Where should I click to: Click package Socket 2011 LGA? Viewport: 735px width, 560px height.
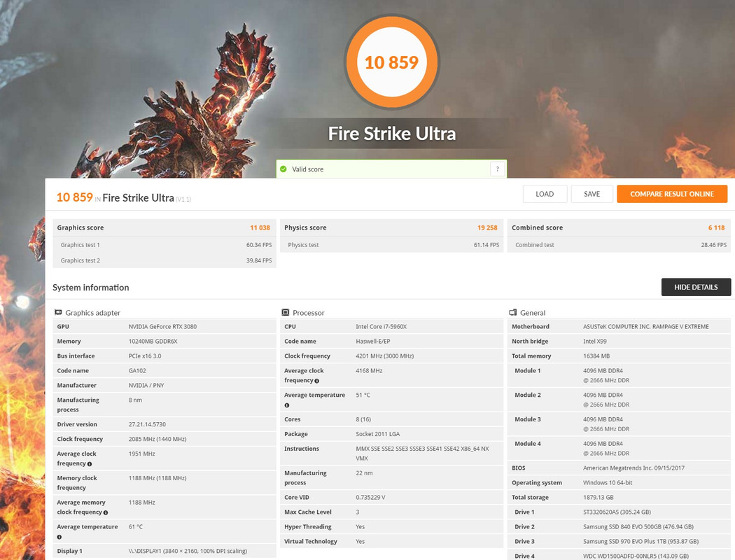pos(378,434)
